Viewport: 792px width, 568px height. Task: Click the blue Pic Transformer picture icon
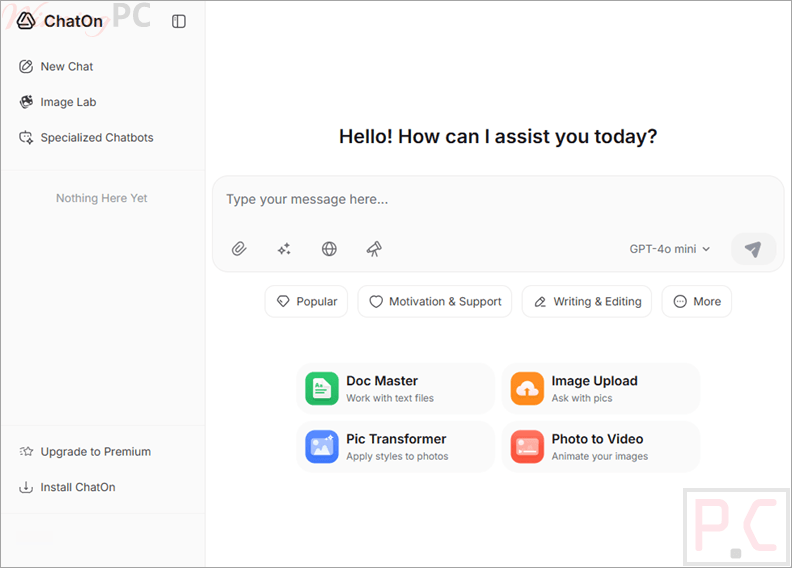coord(322,447)
